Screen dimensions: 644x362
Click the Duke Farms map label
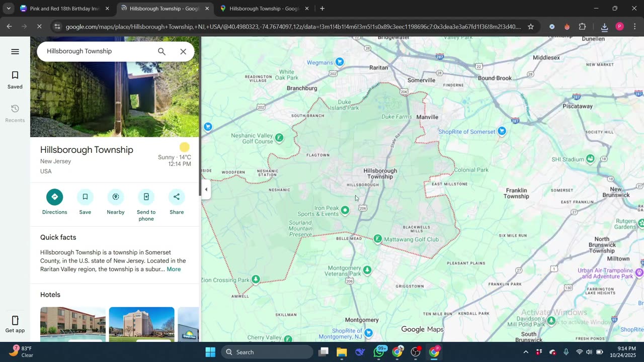click(x=396, y=117)
